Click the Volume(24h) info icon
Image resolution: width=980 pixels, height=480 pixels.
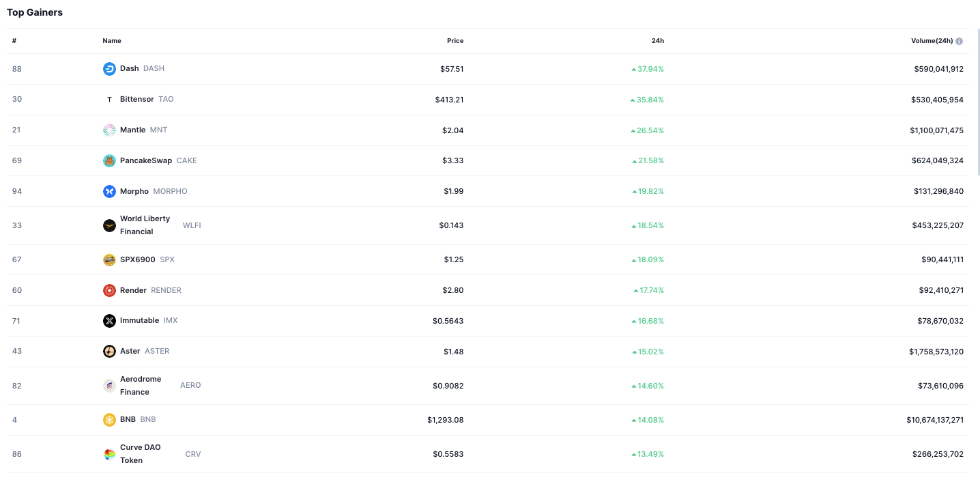[959, 41]
